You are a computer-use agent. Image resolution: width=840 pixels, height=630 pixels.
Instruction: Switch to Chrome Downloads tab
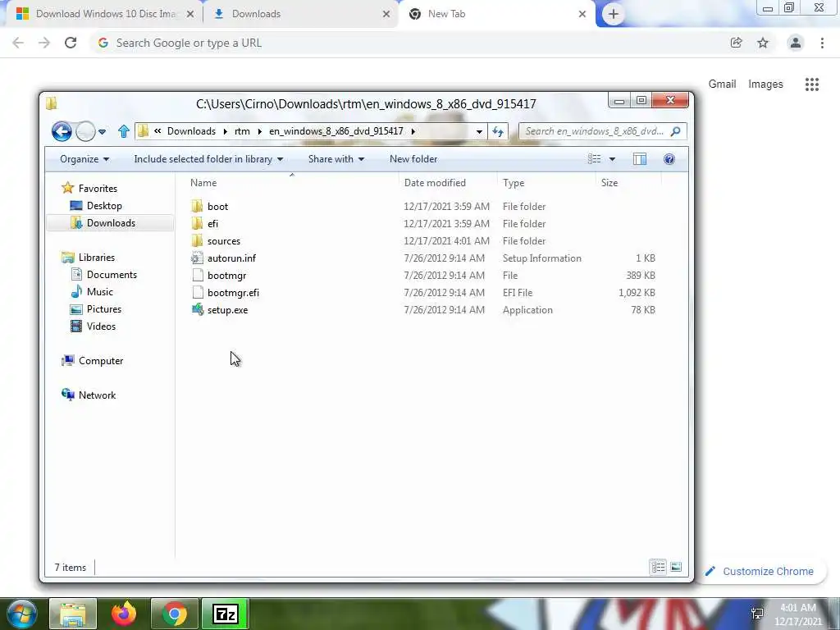tap(300, 14)
